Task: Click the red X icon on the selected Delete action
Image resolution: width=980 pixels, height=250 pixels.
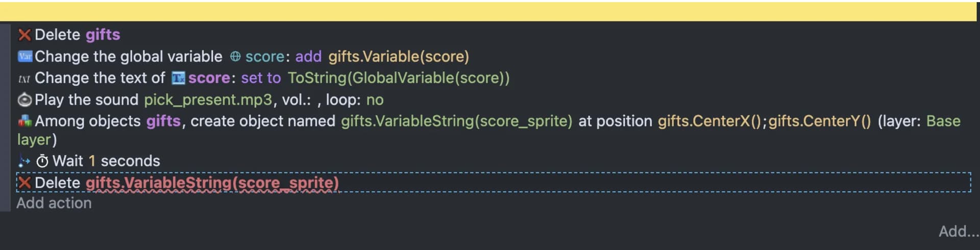Action: point(24,183)
